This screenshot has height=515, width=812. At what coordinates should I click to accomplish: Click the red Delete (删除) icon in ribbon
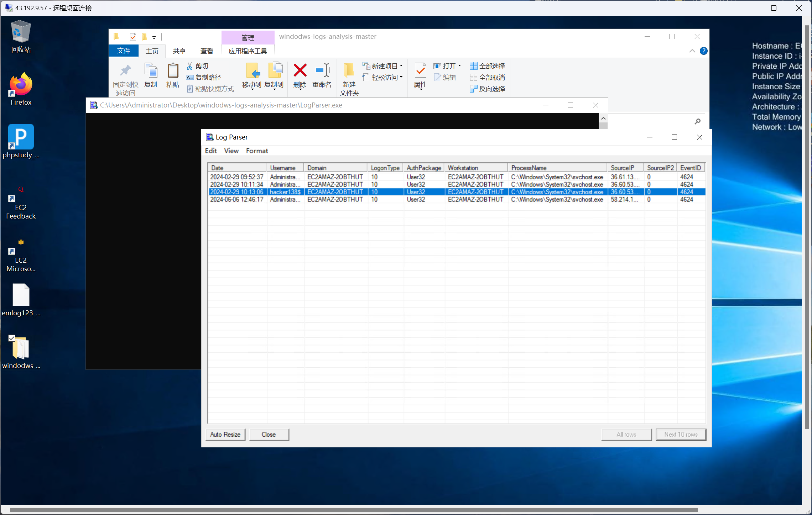(300, 70)
